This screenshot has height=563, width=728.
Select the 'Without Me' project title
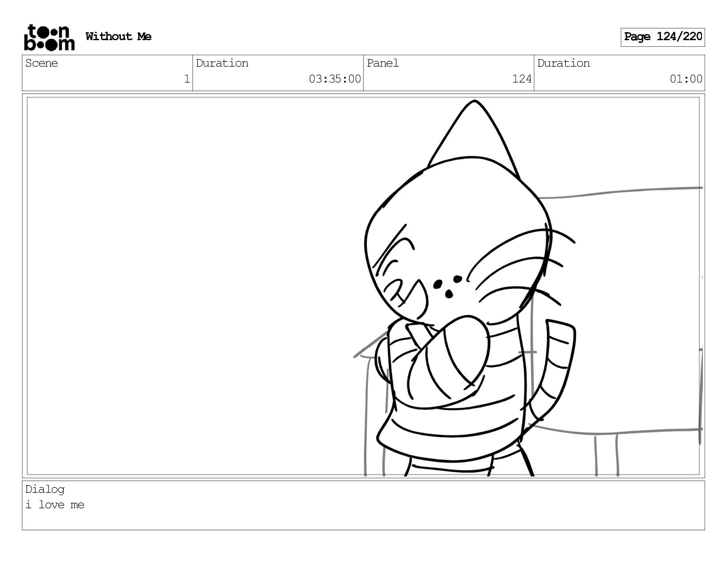click(118, 37)
